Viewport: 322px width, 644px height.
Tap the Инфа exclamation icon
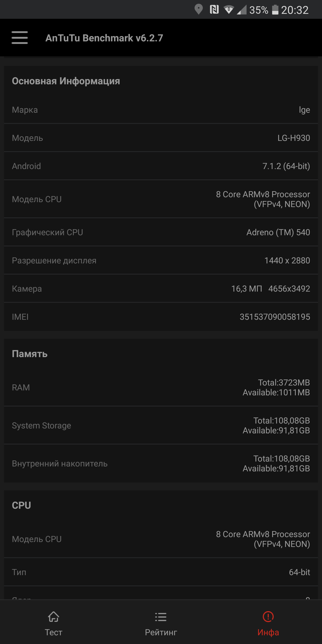pos(268,616)
